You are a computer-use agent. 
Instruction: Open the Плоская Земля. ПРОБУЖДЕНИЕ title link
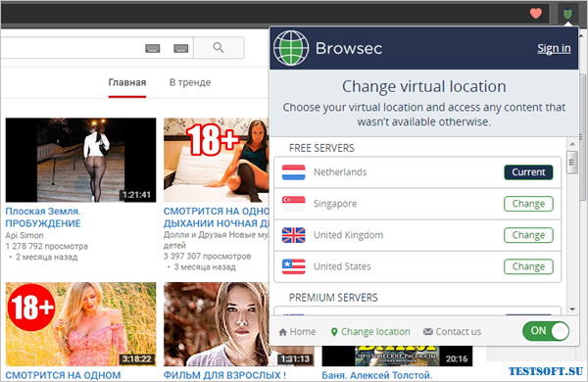43,217
